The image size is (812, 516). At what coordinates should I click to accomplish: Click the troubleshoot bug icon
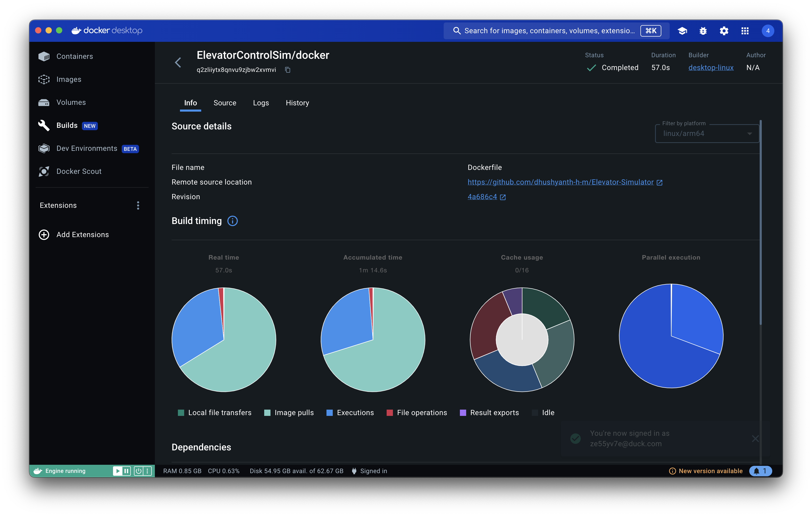point(703,31)
